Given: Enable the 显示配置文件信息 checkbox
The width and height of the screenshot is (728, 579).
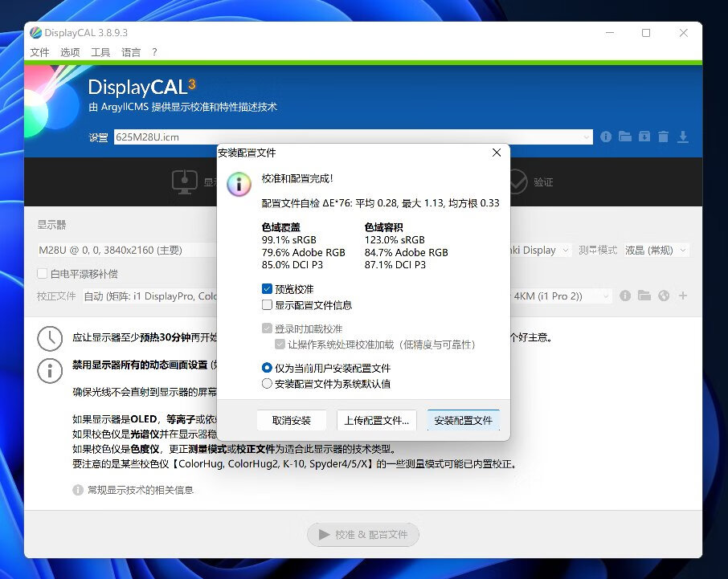Looking at the screenshot, I should pyautogui.click(x=267, y=305).
